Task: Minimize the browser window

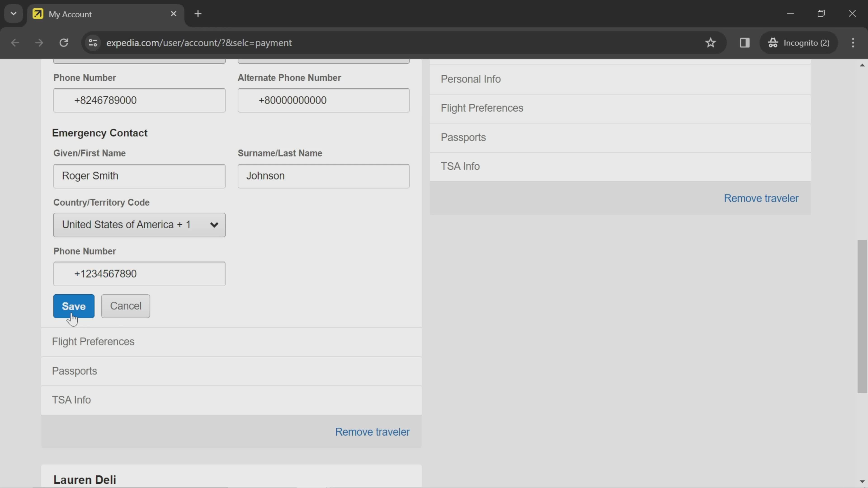Action: (790, 14)
